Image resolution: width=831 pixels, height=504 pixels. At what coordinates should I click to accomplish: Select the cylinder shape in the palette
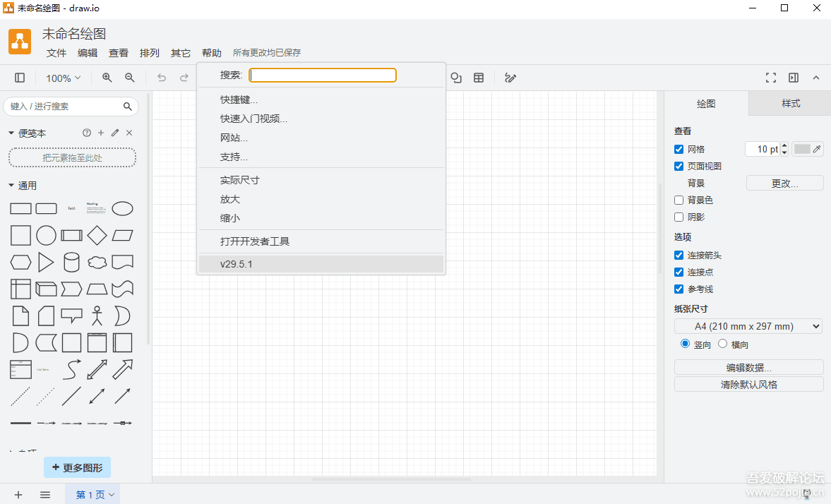pyautogui.click(x=71, y=263)
